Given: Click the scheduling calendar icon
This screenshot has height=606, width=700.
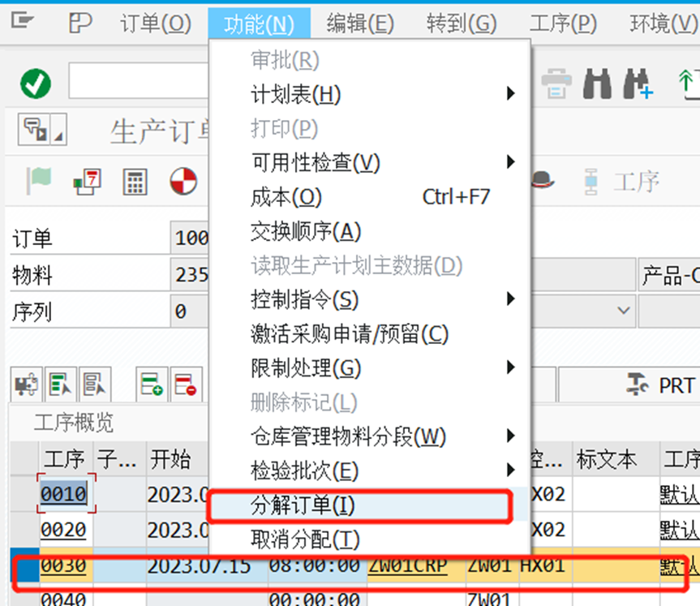Looking at the screenshot, I should pyautogui.click(x=88, y=181).
